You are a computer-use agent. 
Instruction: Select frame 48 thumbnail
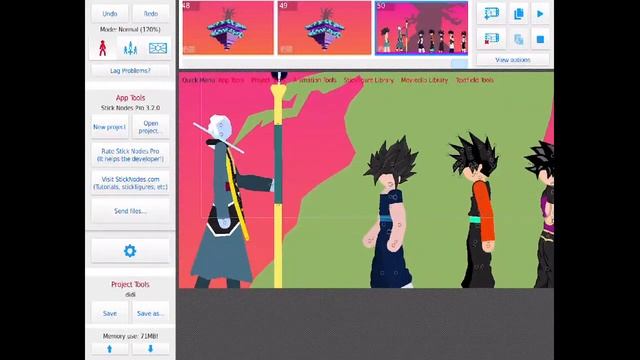(228, 28)
